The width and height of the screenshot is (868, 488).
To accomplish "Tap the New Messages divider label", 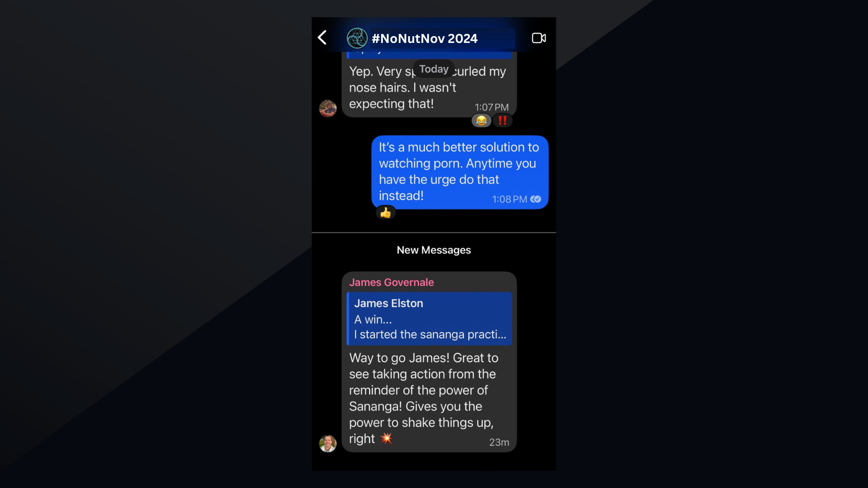I will [x=434, y=250].
